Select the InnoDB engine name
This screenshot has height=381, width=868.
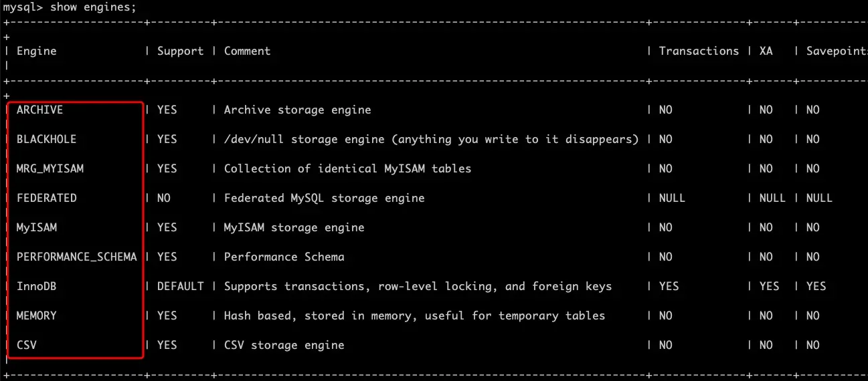tap(37, 286)
